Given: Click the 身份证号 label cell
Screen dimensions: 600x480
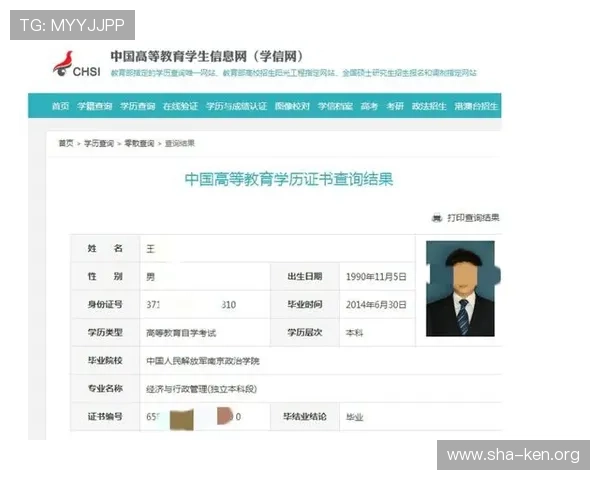Looking at the screenshot, I should point(105,304).
